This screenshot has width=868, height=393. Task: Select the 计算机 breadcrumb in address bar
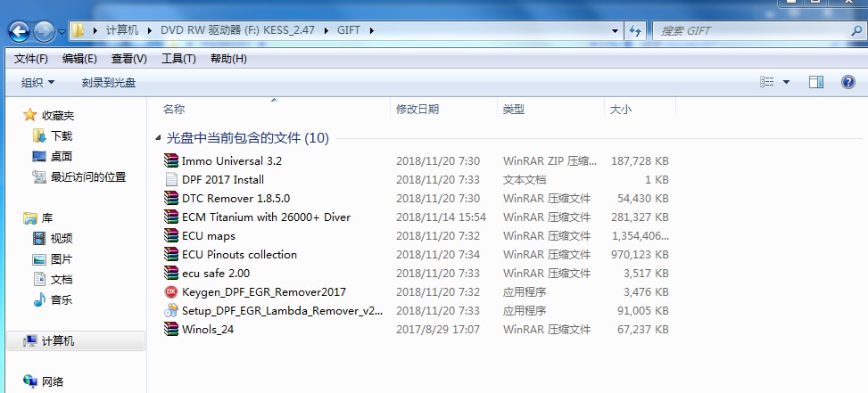point(122,30)
